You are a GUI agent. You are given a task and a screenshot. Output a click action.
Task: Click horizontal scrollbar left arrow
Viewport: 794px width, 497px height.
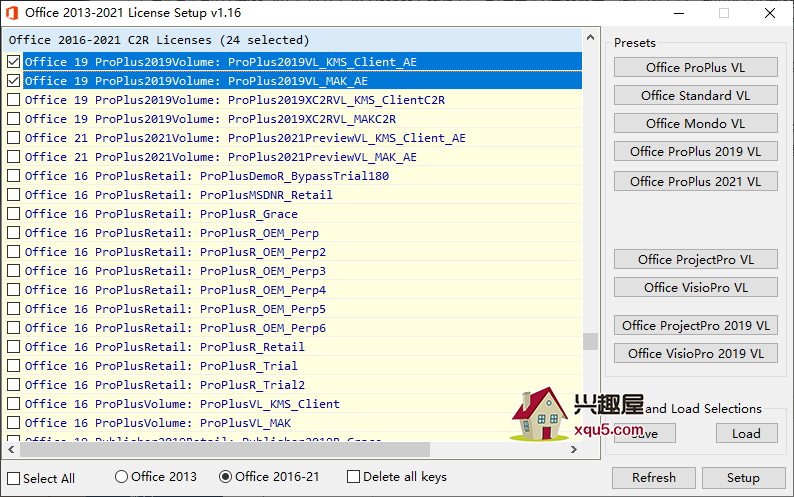tap(11, 449)
